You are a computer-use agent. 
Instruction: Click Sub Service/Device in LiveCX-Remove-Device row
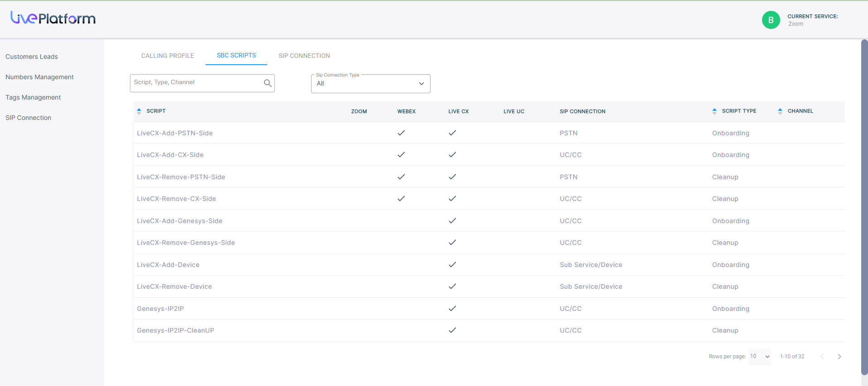pyautogui.click(x=591, y=286)
